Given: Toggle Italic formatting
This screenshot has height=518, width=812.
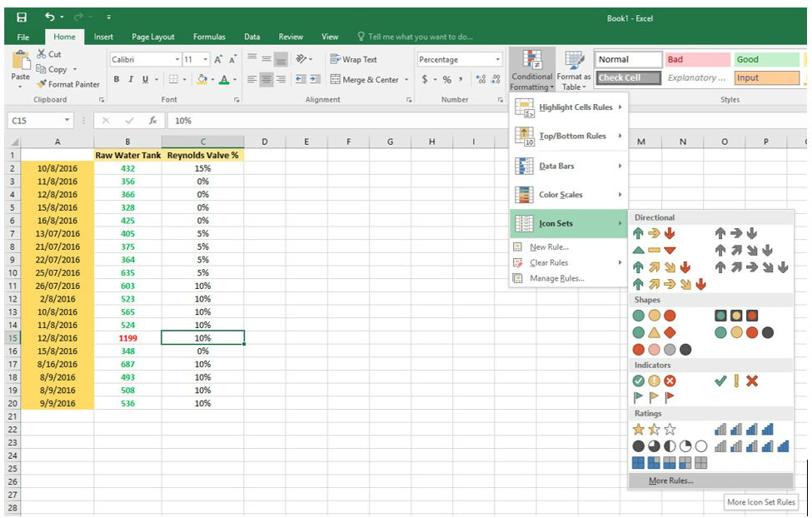Looking at the screenshot, I should pos(131,79).
